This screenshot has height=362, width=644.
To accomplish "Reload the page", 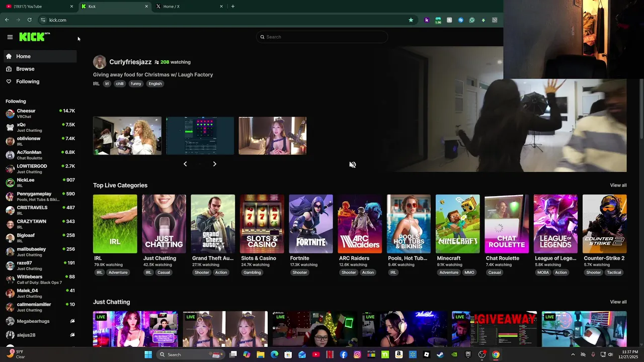I will tap(30, 20).
